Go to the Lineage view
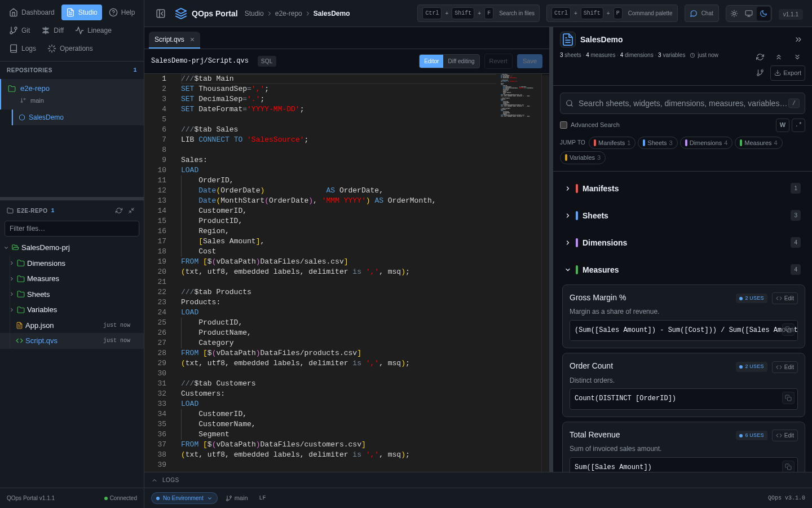812x508 pixels. pos(93,30)
